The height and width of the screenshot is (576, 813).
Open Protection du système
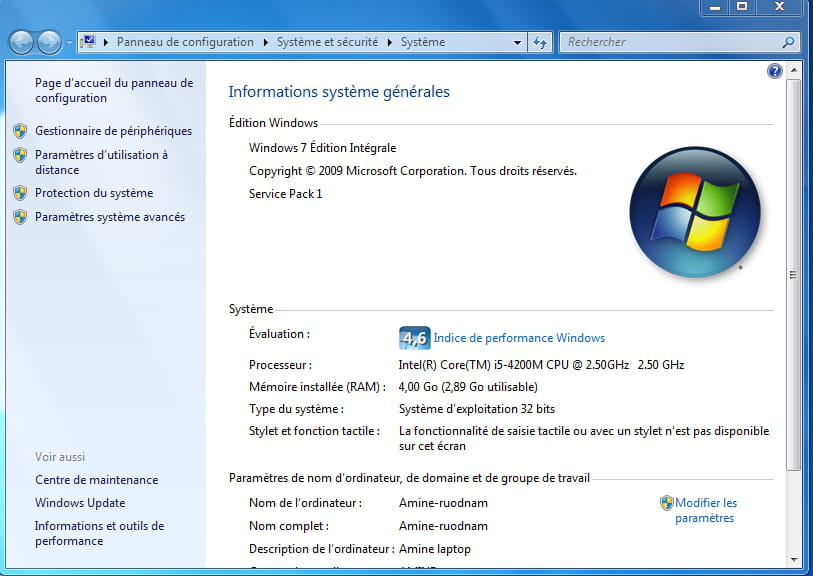pos(94,193)
